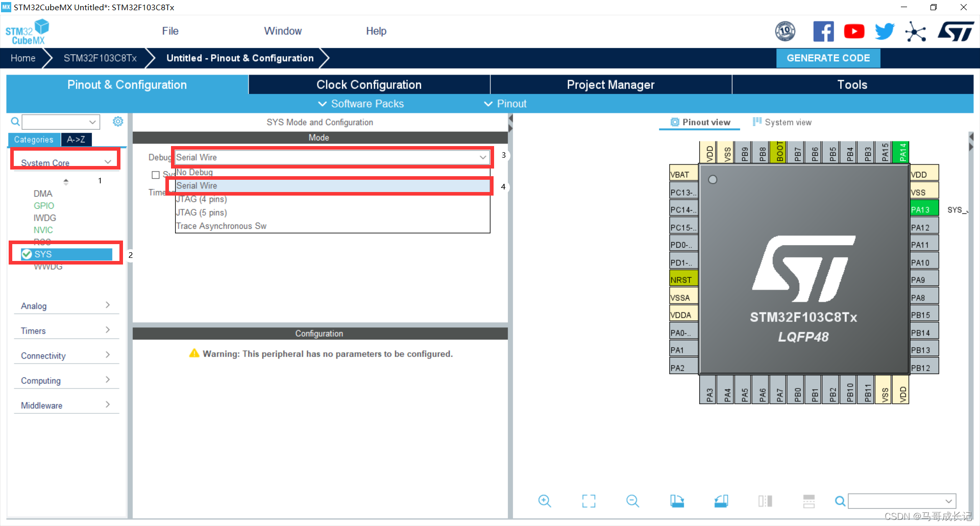Toggle the SYS enabled checkmark
980x526 pixels.
(x=27, y=254)
